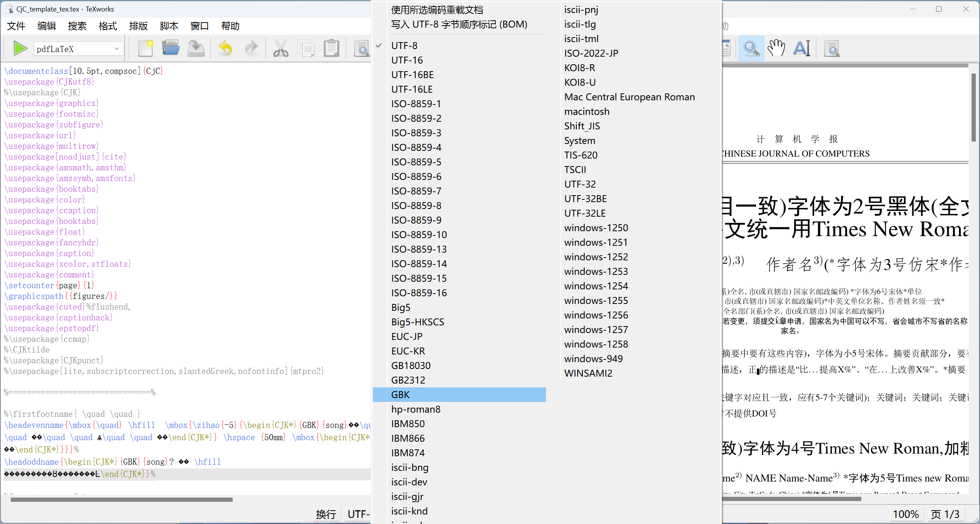Select the hand scroll tool in PDF viewer
Viewport: 980px width, 524px height.
(x=776, y=49)
